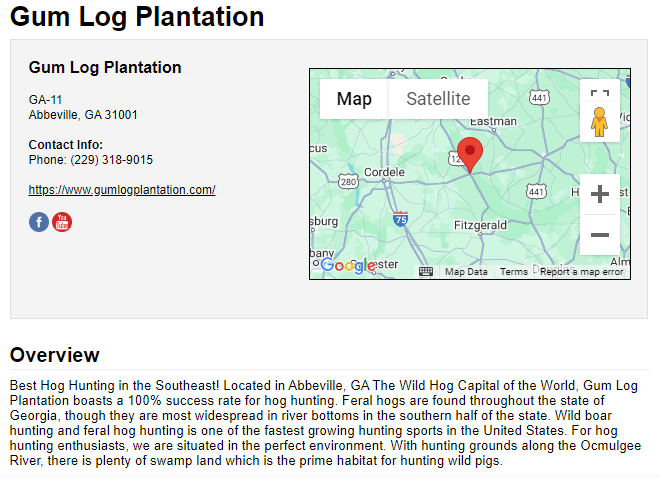This screenshot has width=661, height=478.
Task: Click the Map Data button
Action: click(x=466, y=272)
